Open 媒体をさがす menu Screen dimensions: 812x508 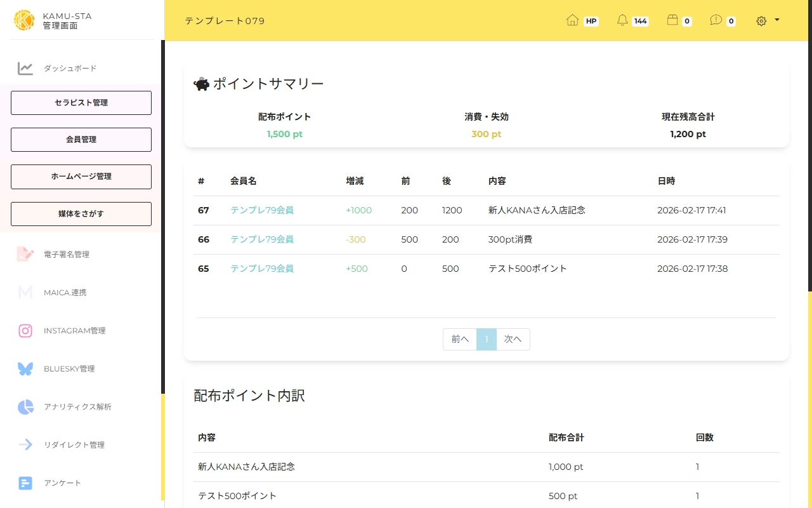pos(81,214)
